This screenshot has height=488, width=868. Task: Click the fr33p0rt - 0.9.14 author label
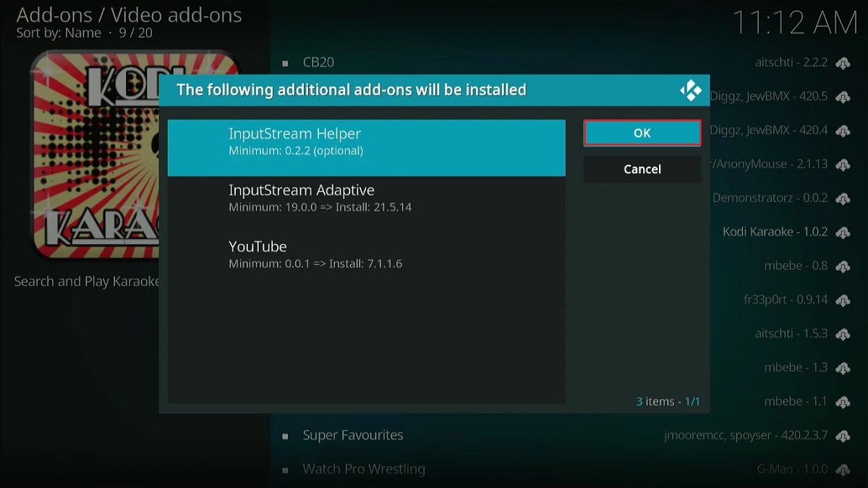[x=786, y=300]
